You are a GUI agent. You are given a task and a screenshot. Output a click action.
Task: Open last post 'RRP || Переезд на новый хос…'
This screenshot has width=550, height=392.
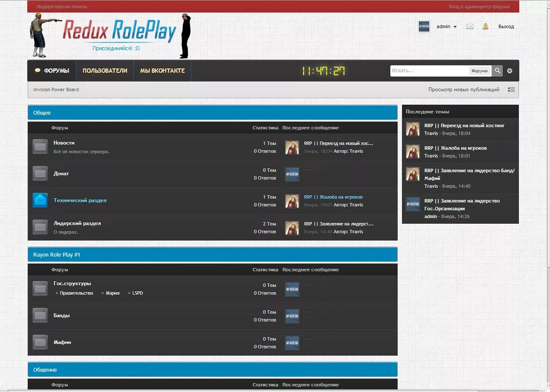[338, 143]
